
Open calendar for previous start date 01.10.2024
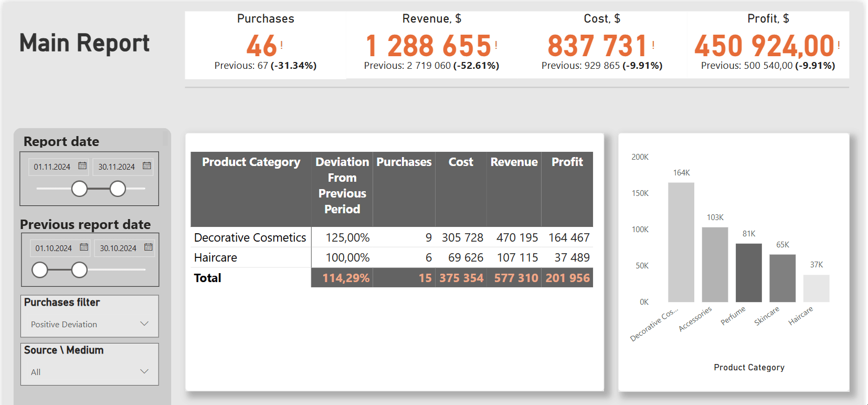point(84,247)
